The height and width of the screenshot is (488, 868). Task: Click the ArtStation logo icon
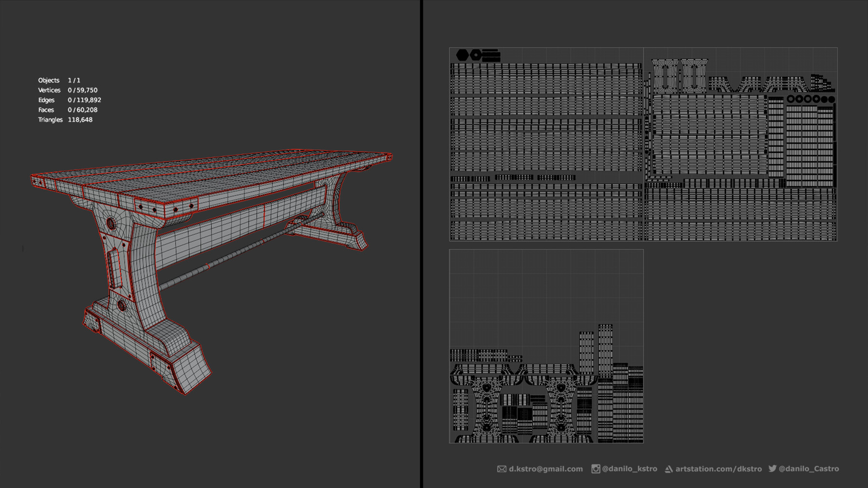point(669,469)
